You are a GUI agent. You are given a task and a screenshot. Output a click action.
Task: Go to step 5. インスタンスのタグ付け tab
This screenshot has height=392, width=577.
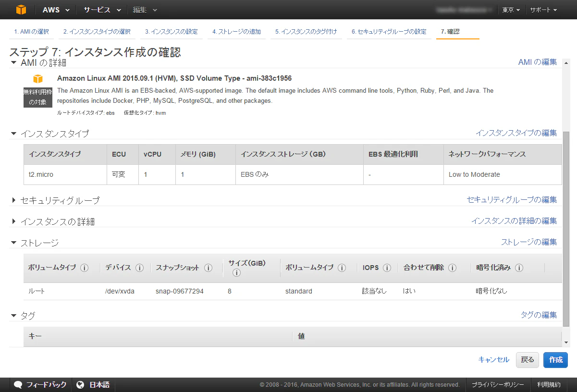[306, 32]
